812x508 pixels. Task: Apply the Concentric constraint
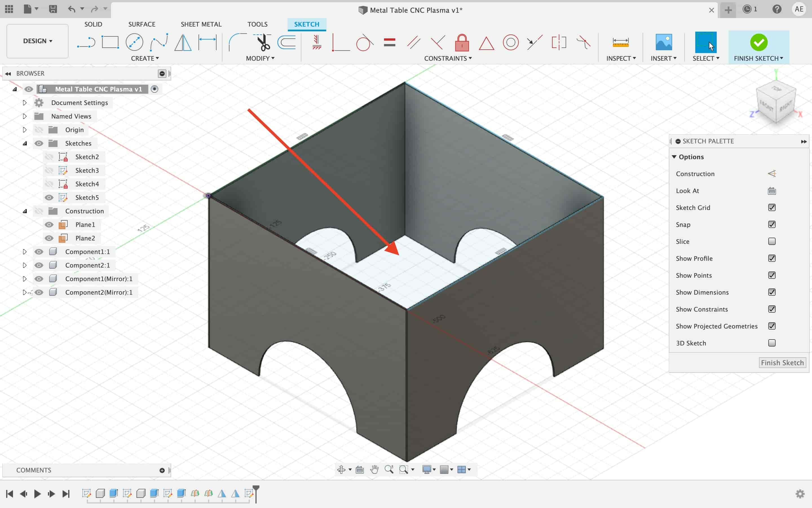(x=511, y=42)
